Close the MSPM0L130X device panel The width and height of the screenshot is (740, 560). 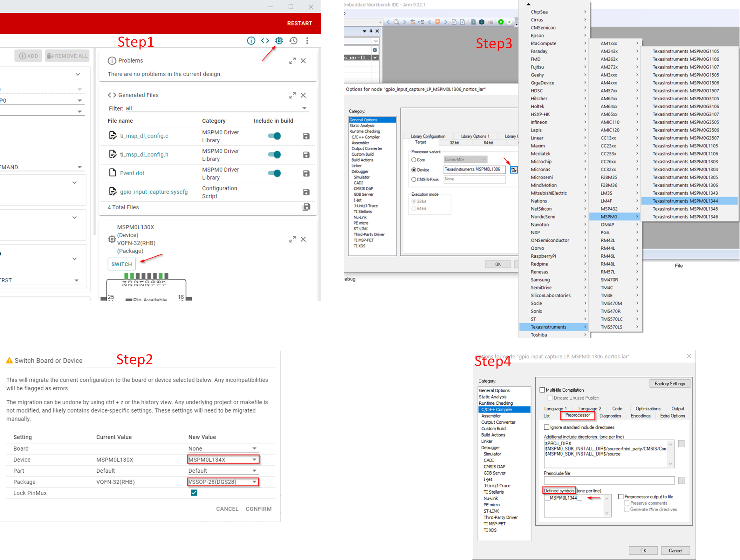[303, 240]
